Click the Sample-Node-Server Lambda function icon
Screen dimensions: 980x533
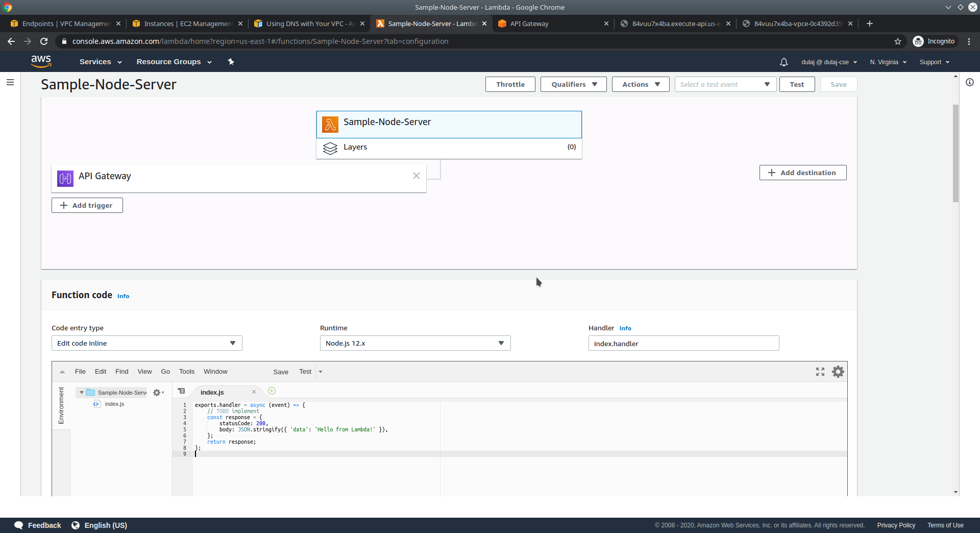(330, 124)
